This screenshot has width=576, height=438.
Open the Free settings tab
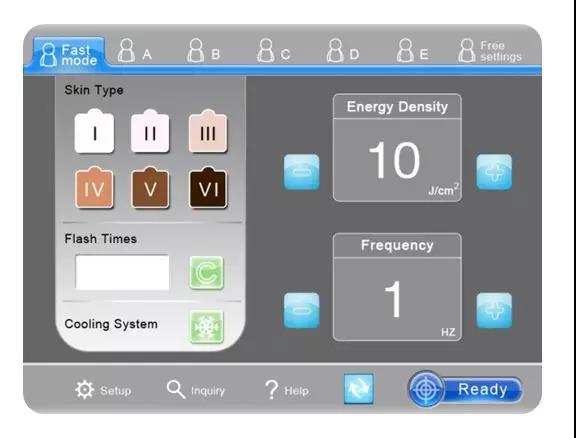(490, 51)
